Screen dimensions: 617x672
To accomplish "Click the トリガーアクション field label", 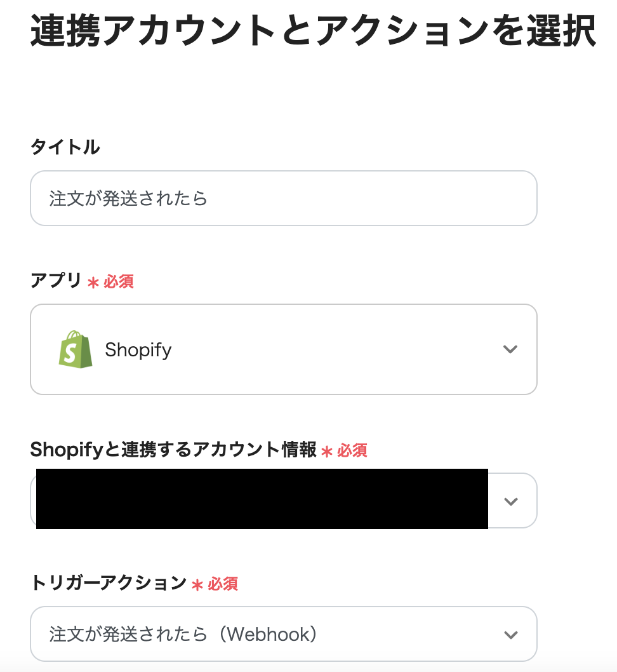I will coord(108,582).
